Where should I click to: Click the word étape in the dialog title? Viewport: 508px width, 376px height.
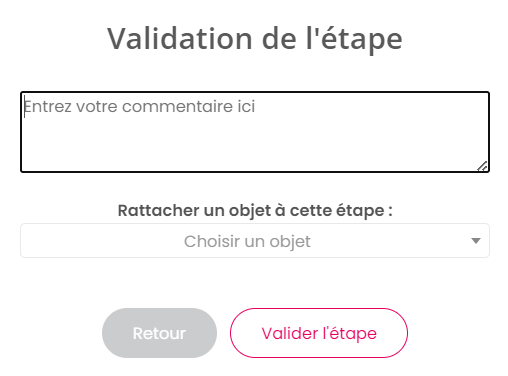pos(361,40)
